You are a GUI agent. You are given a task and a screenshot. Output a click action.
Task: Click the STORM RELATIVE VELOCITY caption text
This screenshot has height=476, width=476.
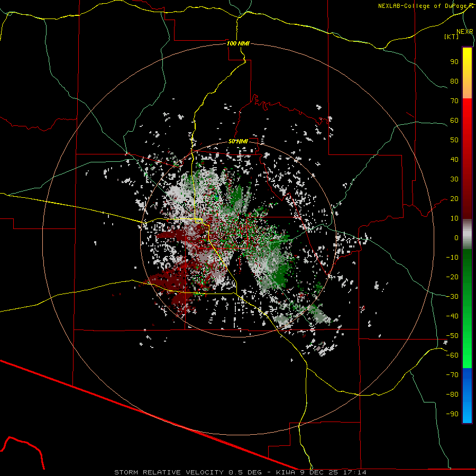pyautogui.click(x=170, y=472)
